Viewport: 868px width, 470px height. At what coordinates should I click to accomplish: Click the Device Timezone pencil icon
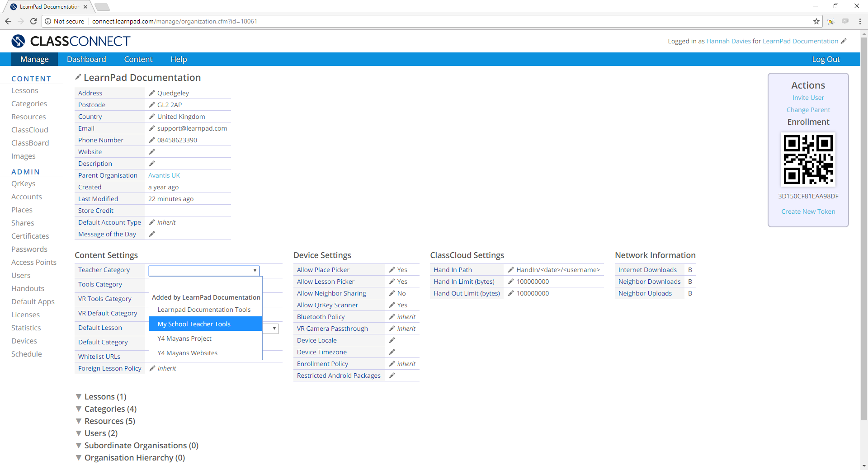point(392,352)
